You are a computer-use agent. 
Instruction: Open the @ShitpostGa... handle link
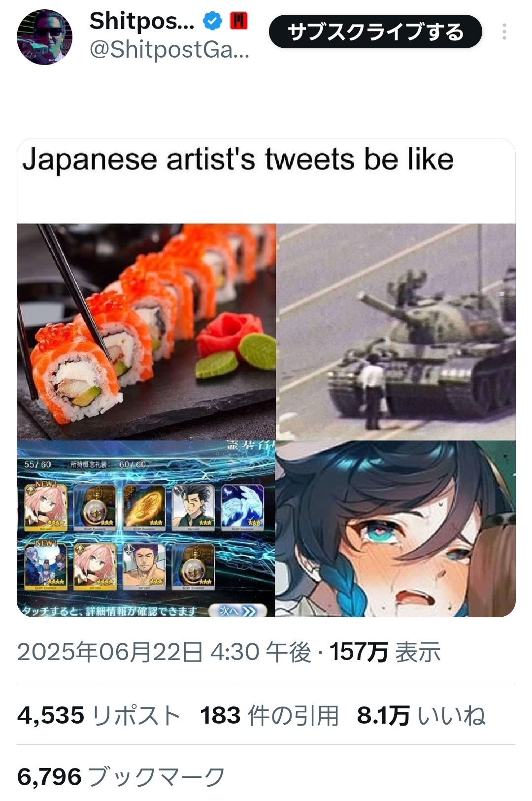click(169, 50)
